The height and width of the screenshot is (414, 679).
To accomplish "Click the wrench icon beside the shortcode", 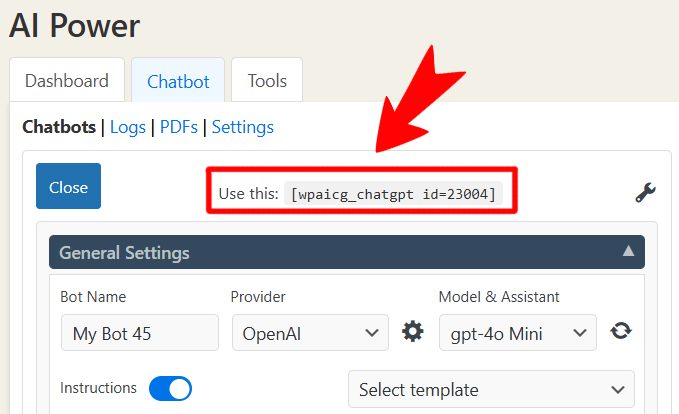I will [645, 193].
